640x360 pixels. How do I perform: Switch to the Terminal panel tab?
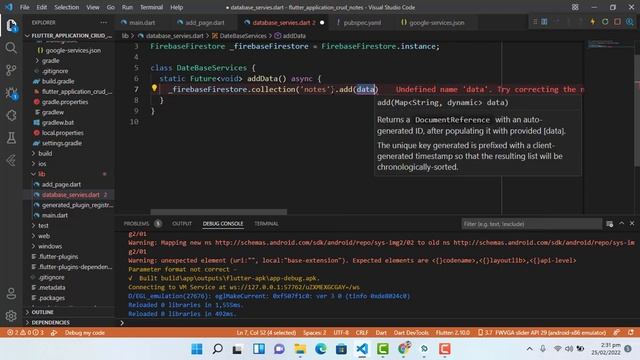(266, 224)
